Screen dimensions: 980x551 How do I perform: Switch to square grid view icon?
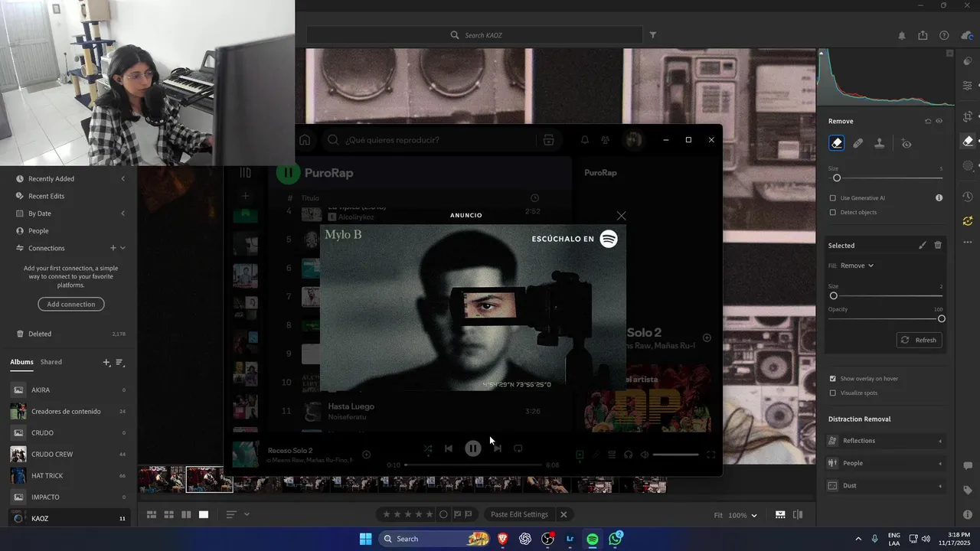pyautogui.click(x=169, y=514)
